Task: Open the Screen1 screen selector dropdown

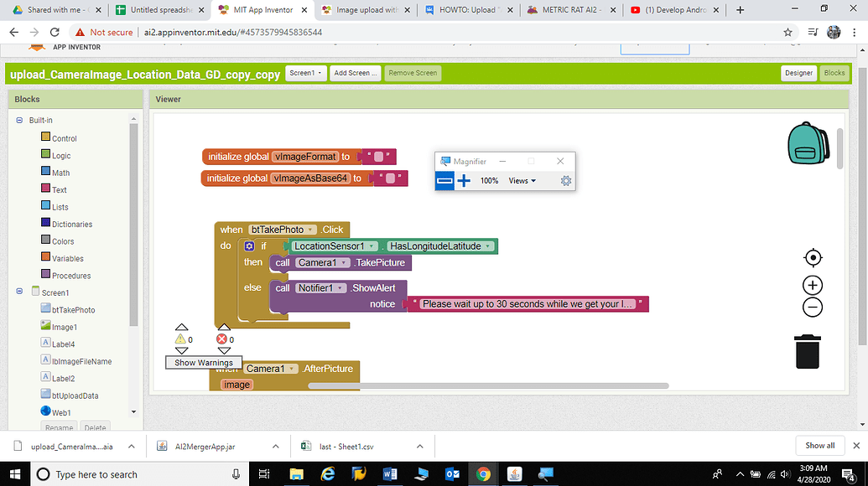Action: [305, 73]
